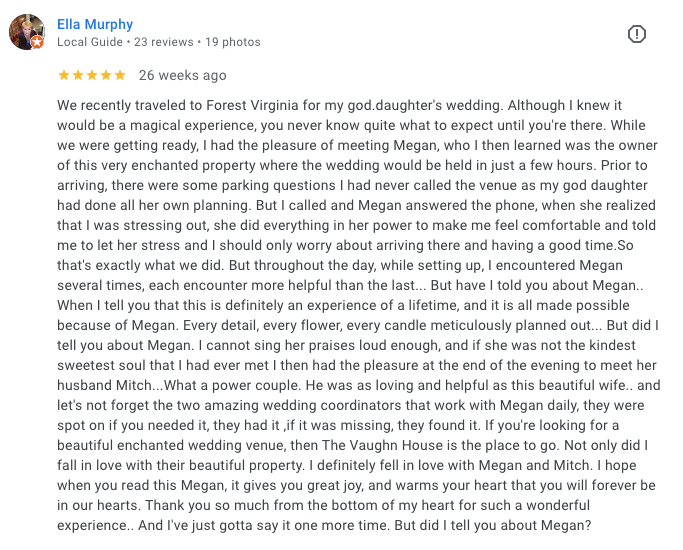Click the 26 weeks ago timestamp
Image resolution: width=683 pixels, height=550 pixels.
click(x=183, y=75)
